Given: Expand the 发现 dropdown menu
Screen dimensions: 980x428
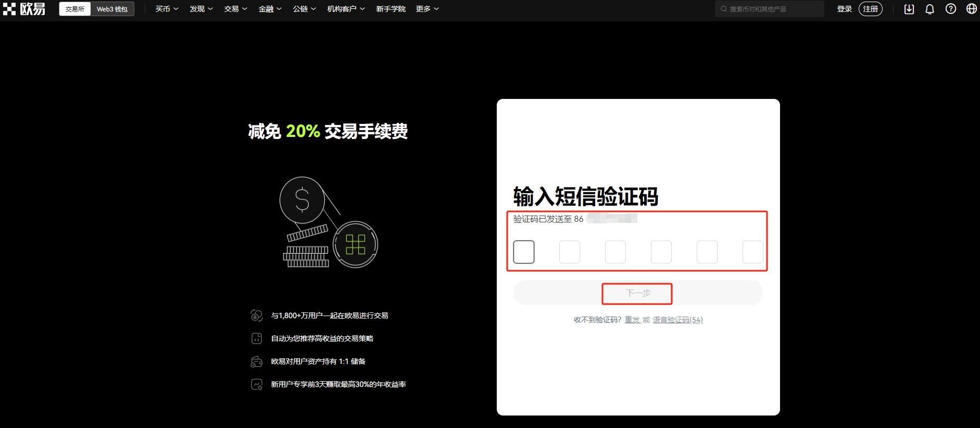Looking at the screenshot, I should coord(201,9).
